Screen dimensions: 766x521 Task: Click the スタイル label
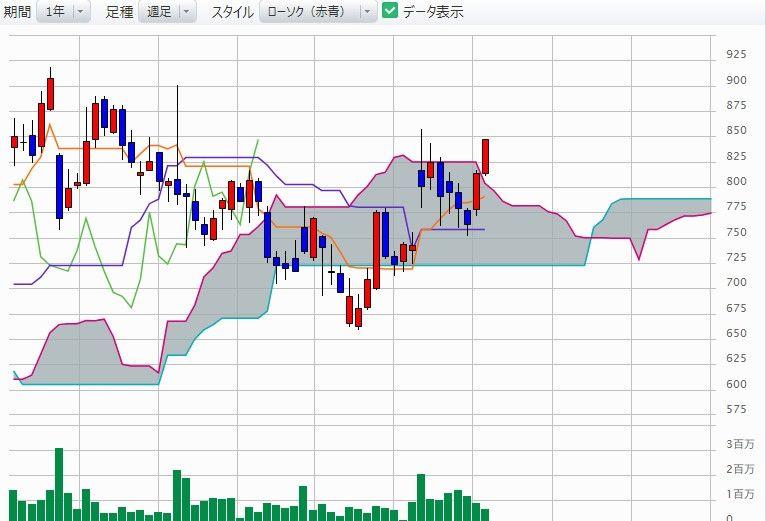tap(232, 12)
